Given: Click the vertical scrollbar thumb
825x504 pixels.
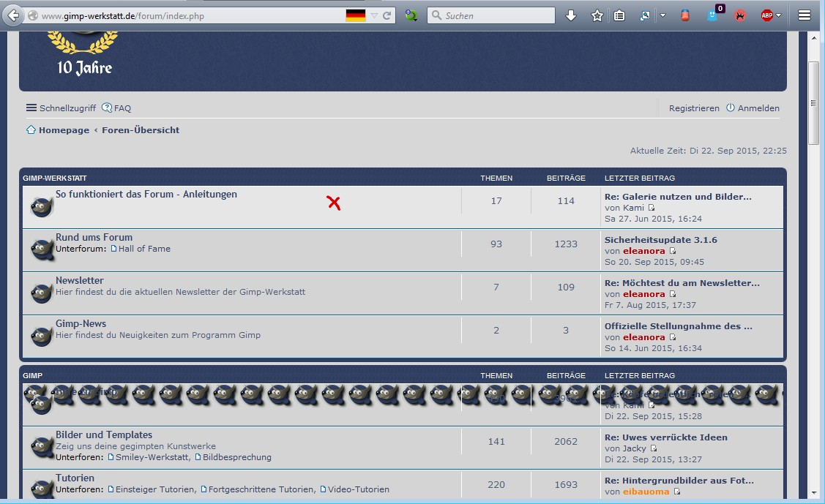Looking at the screenshot, I should 813,103.
